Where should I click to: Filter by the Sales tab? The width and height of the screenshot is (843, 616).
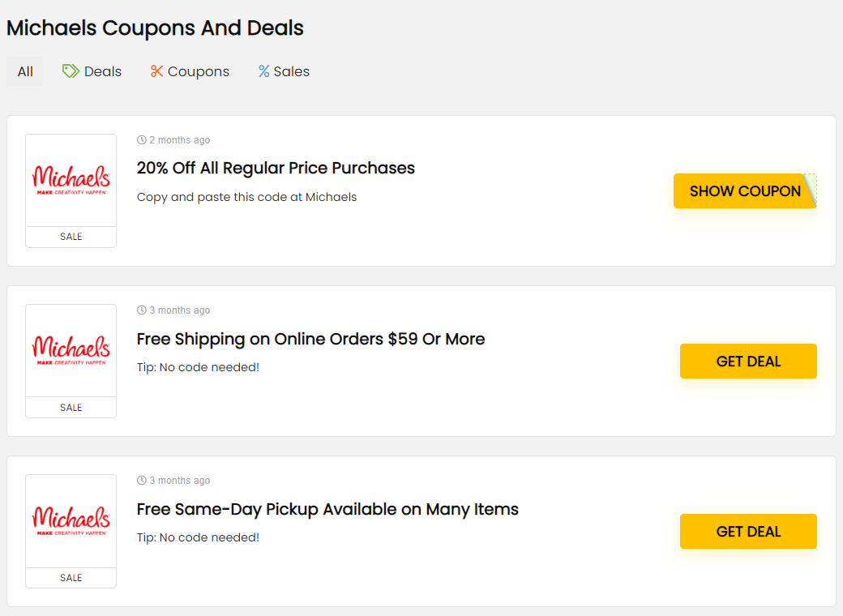(x=291, y=71)
